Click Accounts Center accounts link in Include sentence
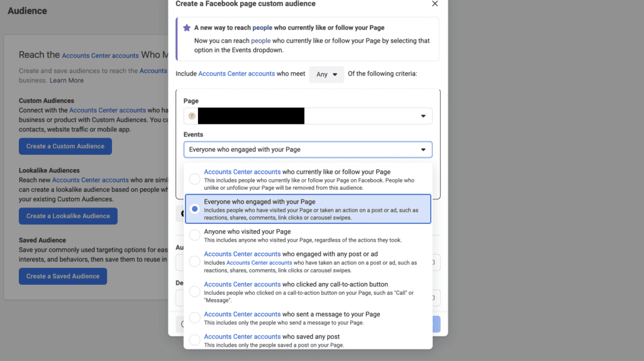This screenshot has height=361, width=644. click(236, 74)
